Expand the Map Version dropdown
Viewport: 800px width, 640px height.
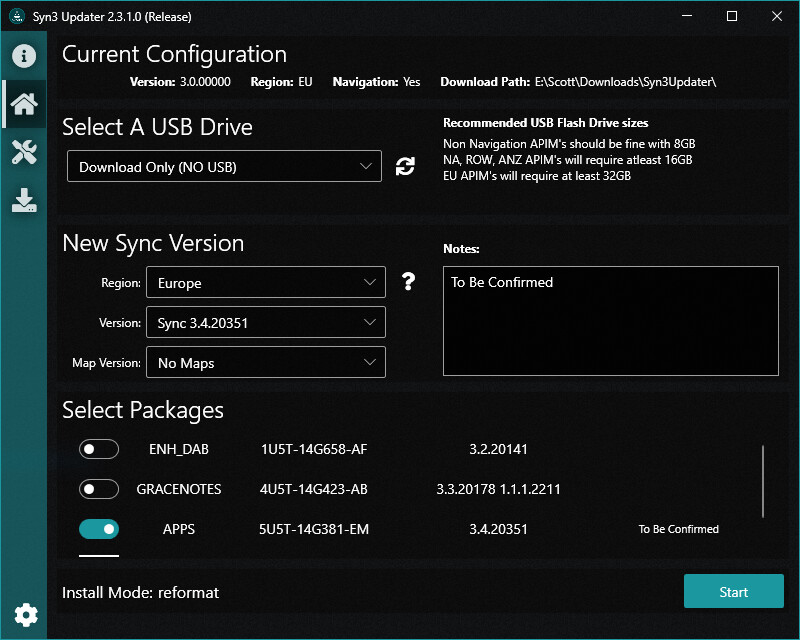click(x=265, y=363)
